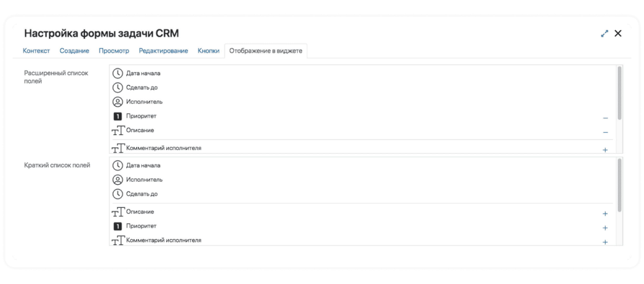Screen dimensions: 644x284
Task: Select Сделать до in extended list
Action: coord(142,87)
